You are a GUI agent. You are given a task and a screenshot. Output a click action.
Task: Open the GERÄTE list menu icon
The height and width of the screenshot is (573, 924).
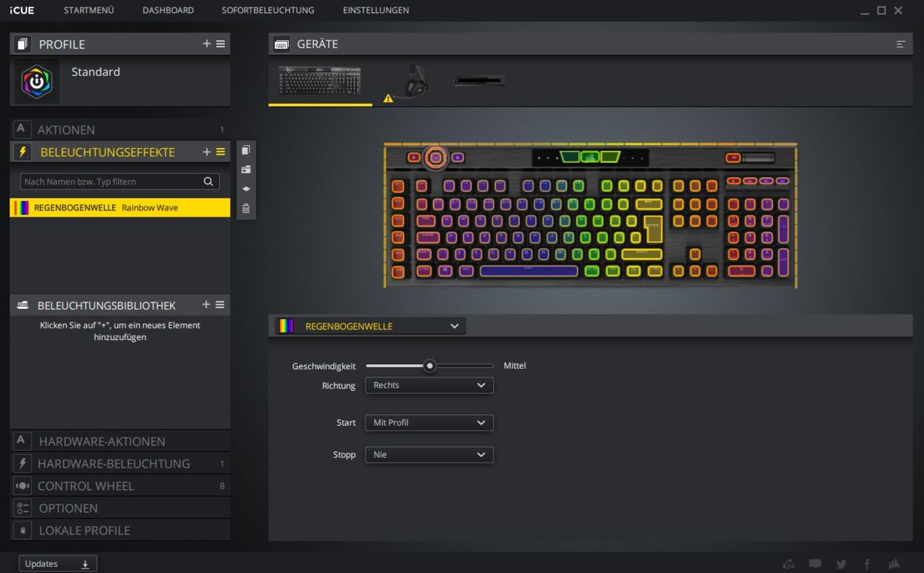901,44
